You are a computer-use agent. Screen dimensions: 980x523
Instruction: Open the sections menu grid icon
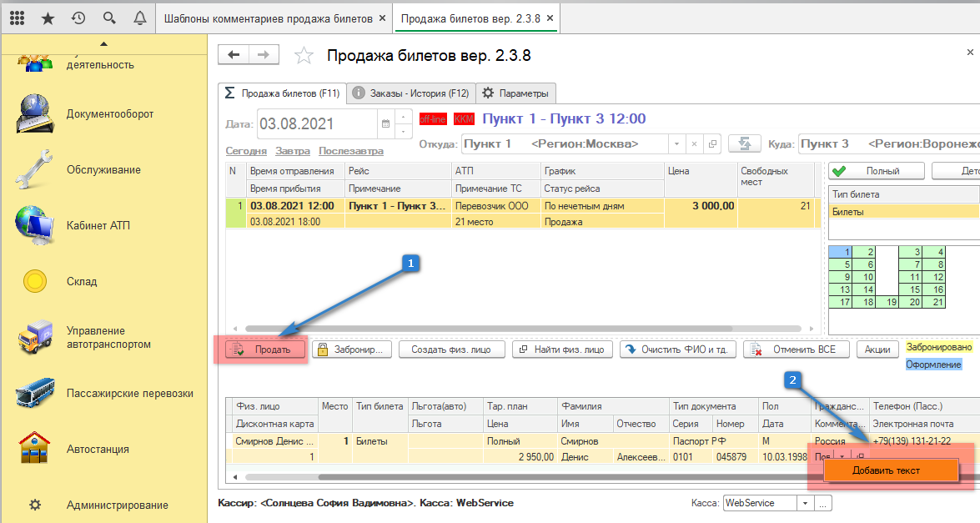coord(17,18)
